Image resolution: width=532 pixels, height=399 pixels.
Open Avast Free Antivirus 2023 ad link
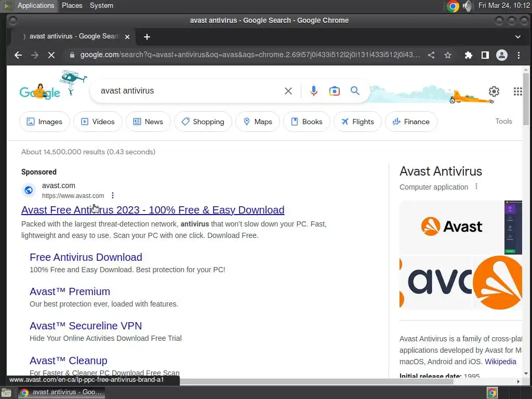(153, 210)
